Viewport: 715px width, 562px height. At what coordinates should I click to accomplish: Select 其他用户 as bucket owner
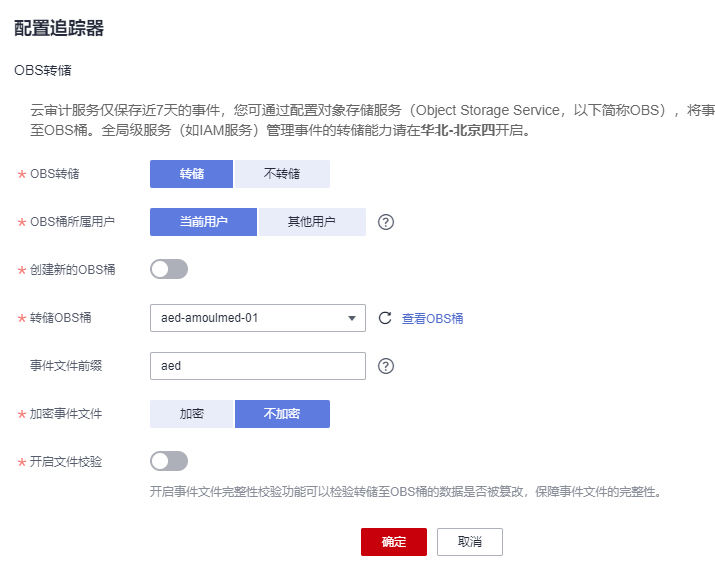[312, 222]
